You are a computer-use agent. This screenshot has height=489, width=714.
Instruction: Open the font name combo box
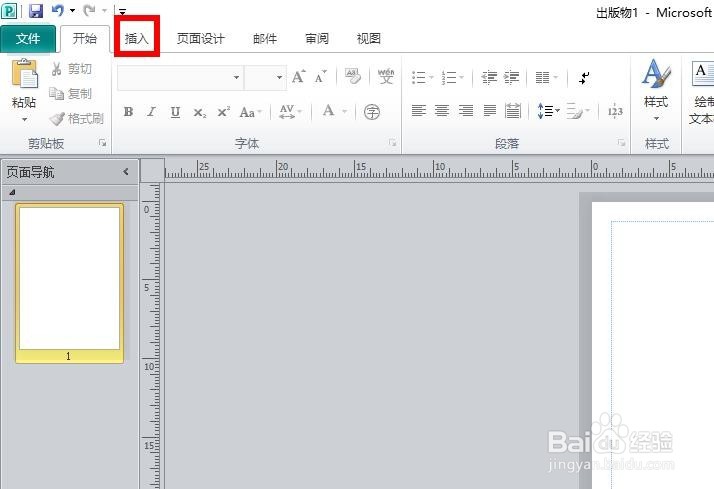click(180, 77)
